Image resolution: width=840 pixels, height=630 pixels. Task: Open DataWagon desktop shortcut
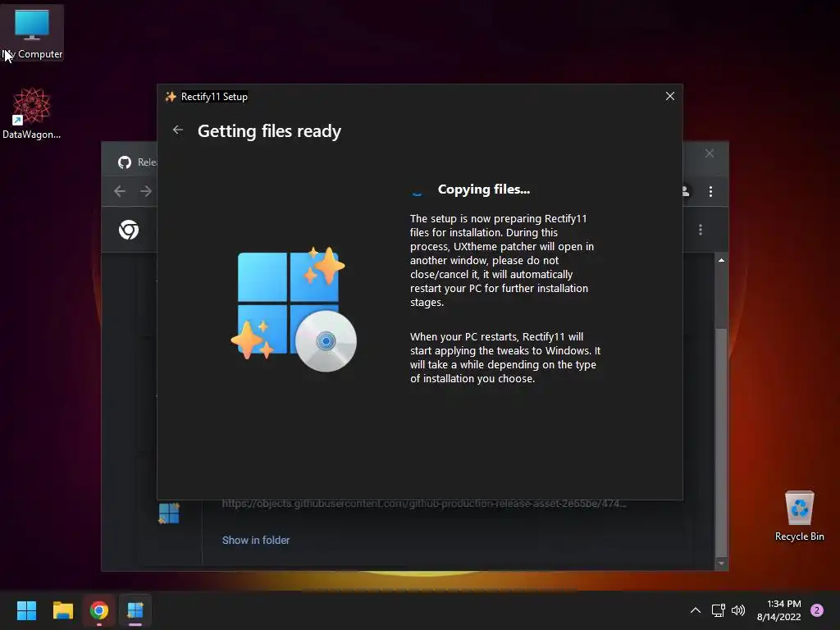tap(32, 113)
